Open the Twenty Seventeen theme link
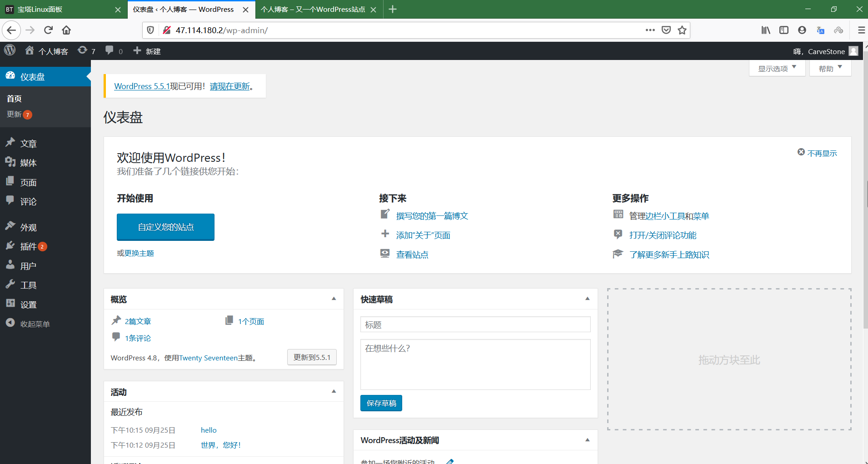The width and height of the screenshot is (868, 464). point(208,358)
